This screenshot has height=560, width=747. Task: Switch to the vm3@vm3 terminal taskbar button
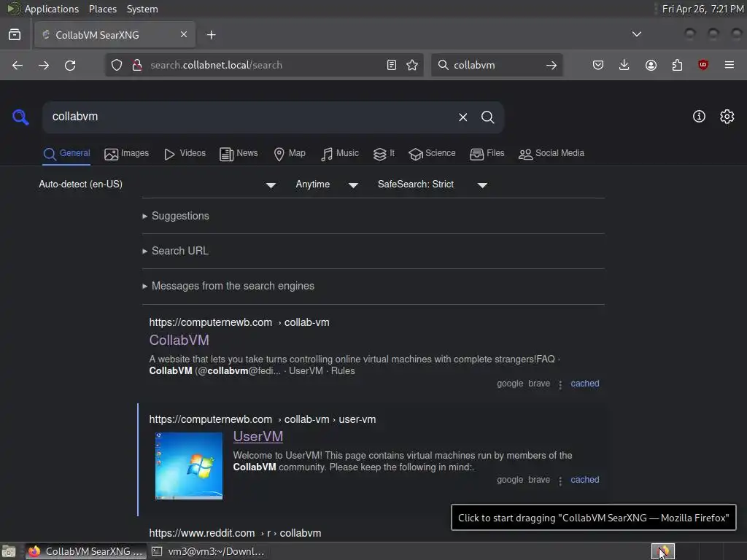(x=208, y=551)
